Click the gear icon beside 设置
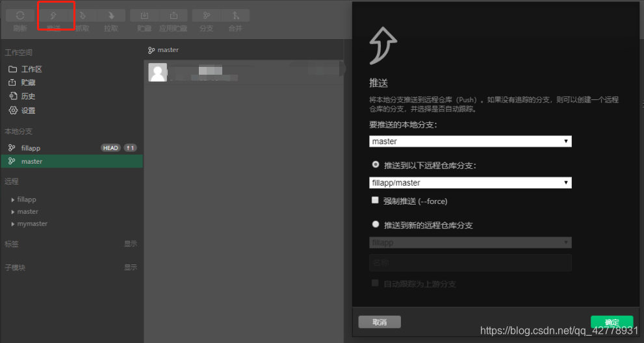This screenshot has width=644, height=343. [13, 110]
